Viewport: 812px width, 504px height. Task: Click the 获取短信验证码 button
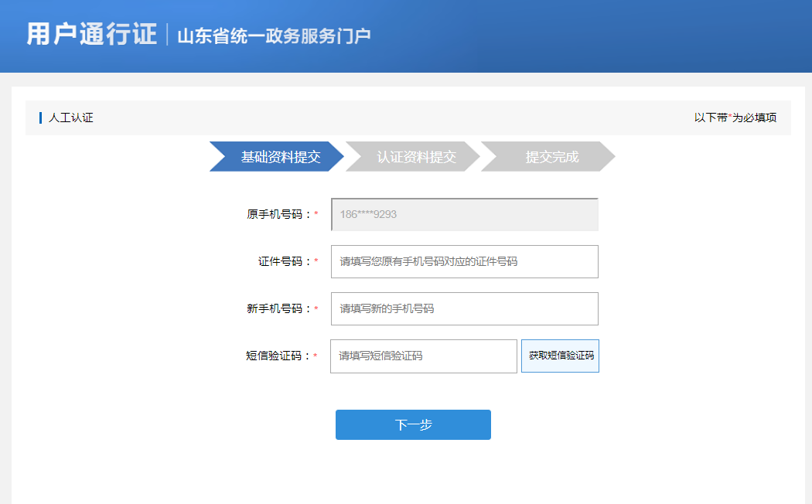(560, 356)
